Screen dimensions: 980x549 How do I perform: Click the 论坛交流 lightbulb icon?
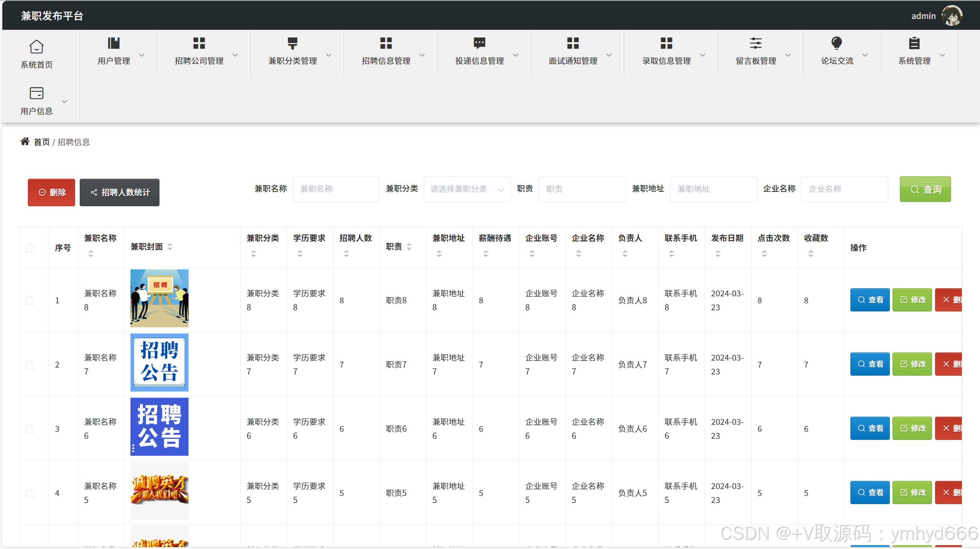click(836, 43)
